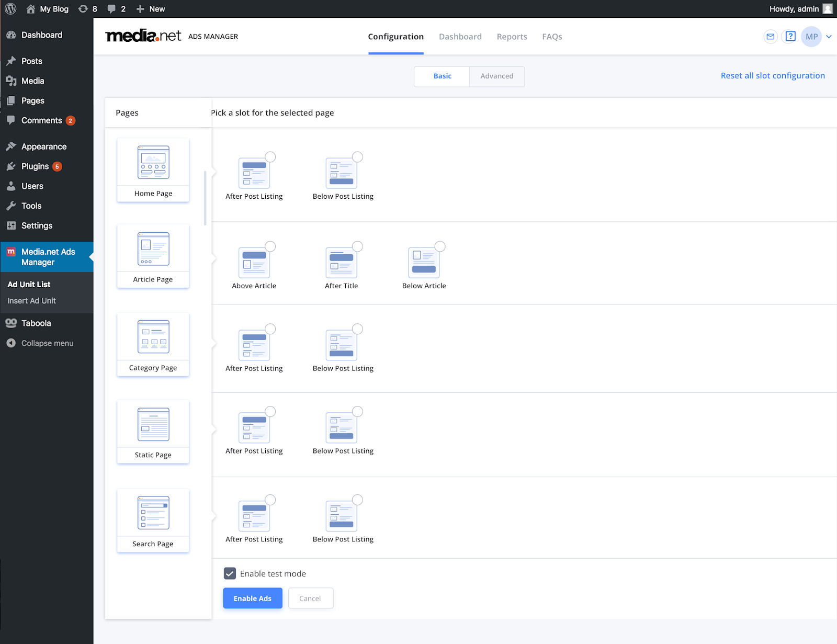This screenshot has height=644, width=837.
Task: Click the Search Page Below Post Listing slot icon
Action: point(342,516)
